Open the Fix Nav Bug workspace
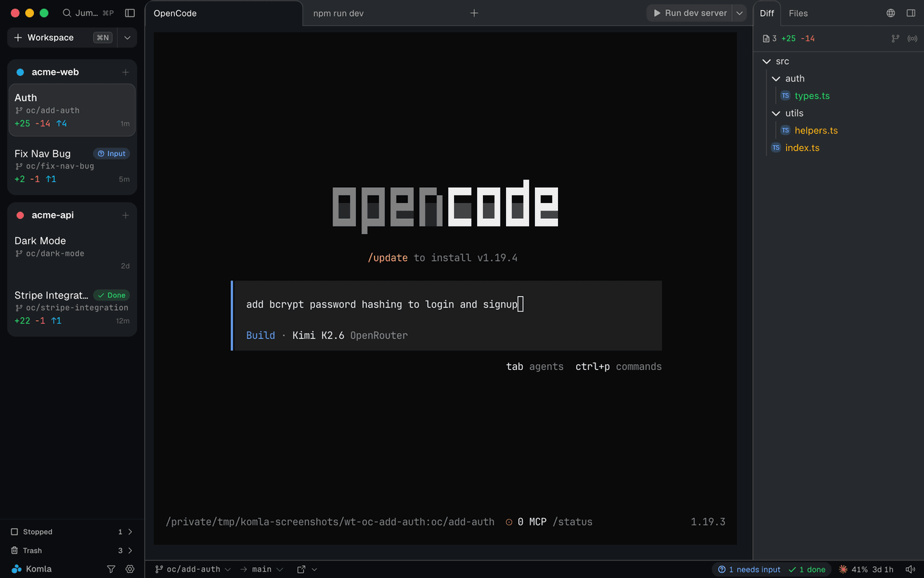 [72, 165]
